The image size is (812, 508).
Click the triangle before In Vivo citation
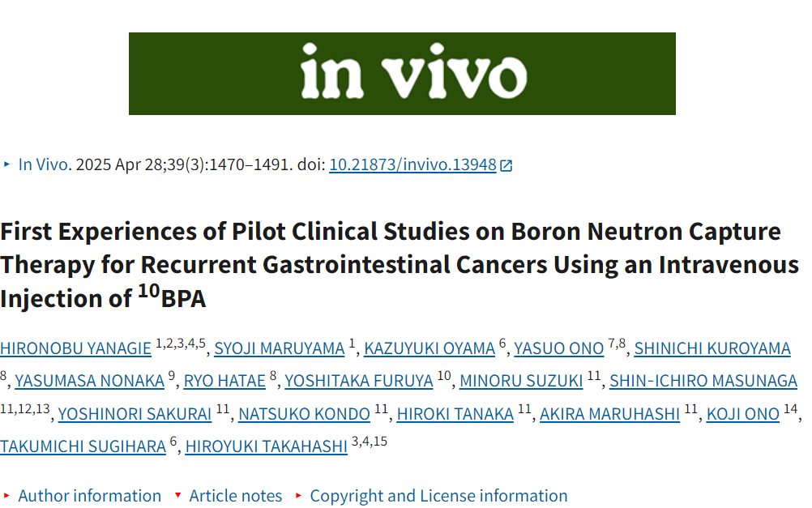tap(7, 164)
